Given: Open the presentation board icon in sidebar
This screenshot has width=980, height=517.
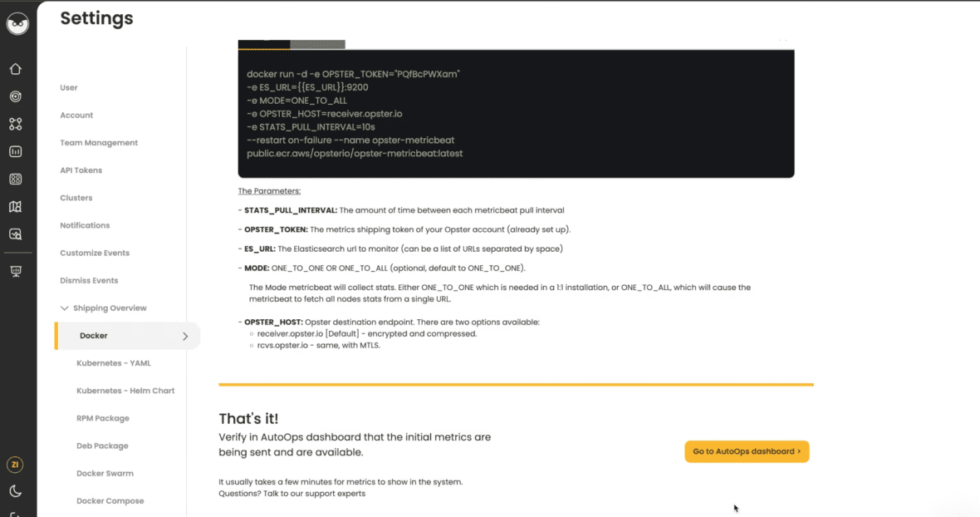Looking at the screenshot, I should click(x=16, y=271).
